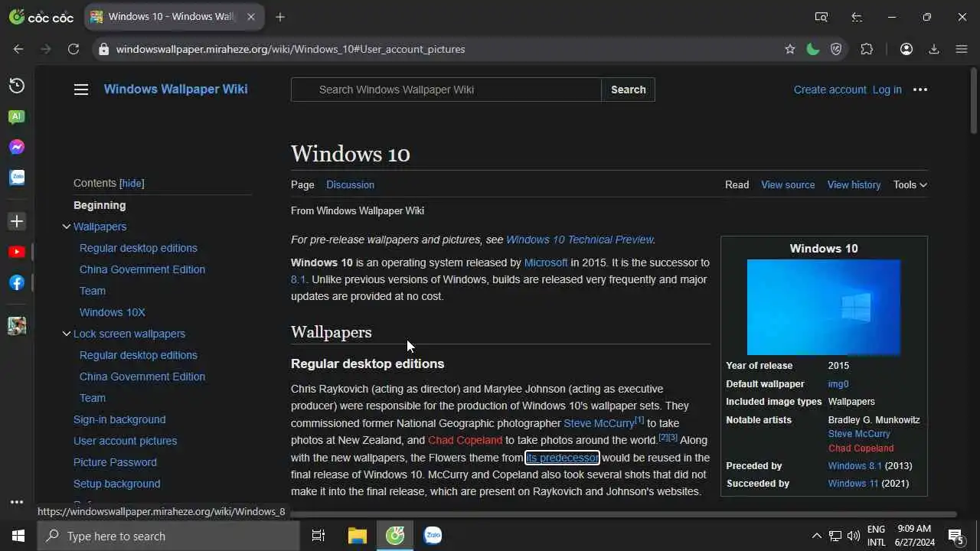Open the language input ENG INTL indicator
Screen dimensions: 980x551
876,536
